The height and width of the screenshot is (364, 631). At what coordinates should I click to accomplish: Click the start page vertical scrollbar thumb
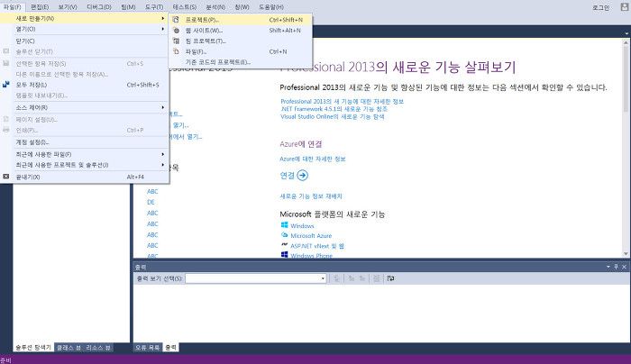pos(626,77)
